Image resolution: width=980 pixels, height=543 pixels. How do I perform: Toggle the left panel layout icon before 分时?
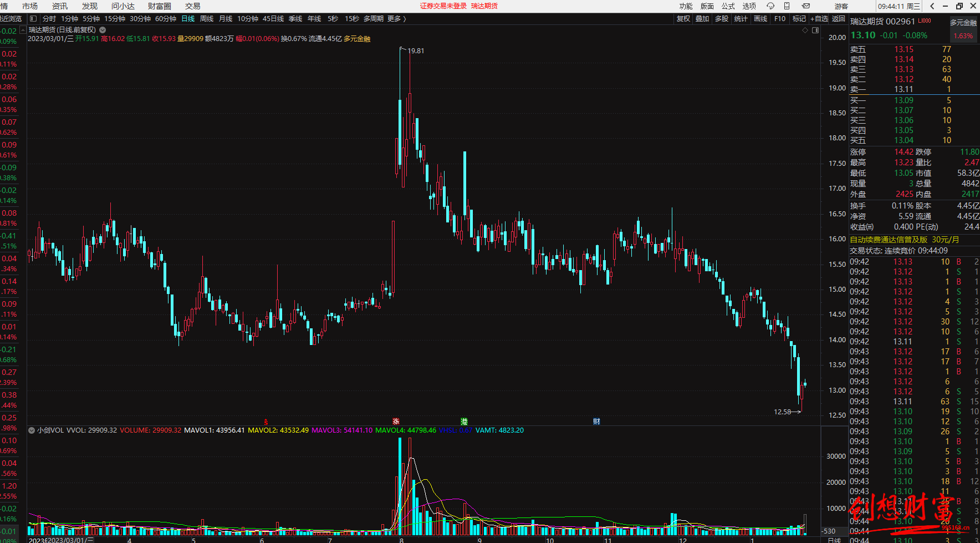click(33, 19)
